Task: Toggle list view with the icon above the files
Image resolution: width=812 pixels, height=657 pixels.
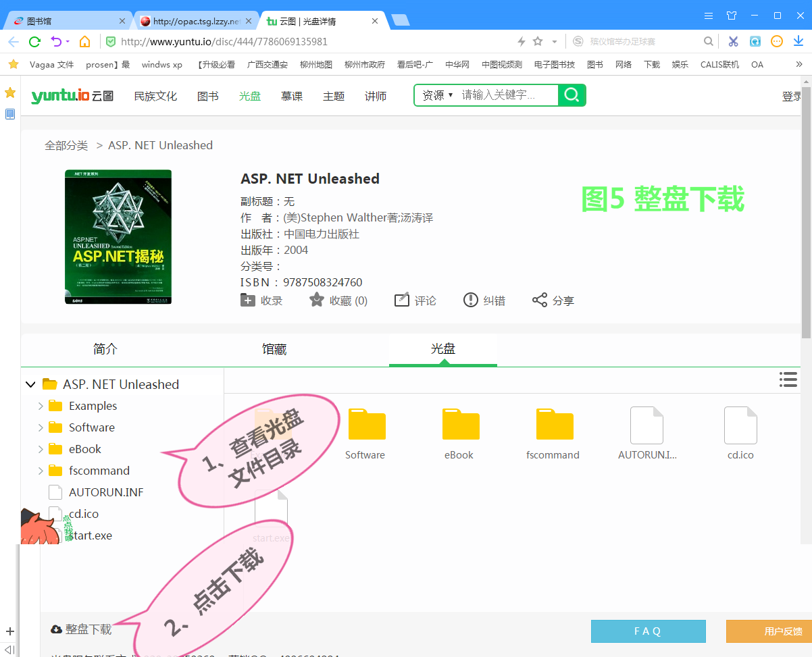Action: click(788, 379)
